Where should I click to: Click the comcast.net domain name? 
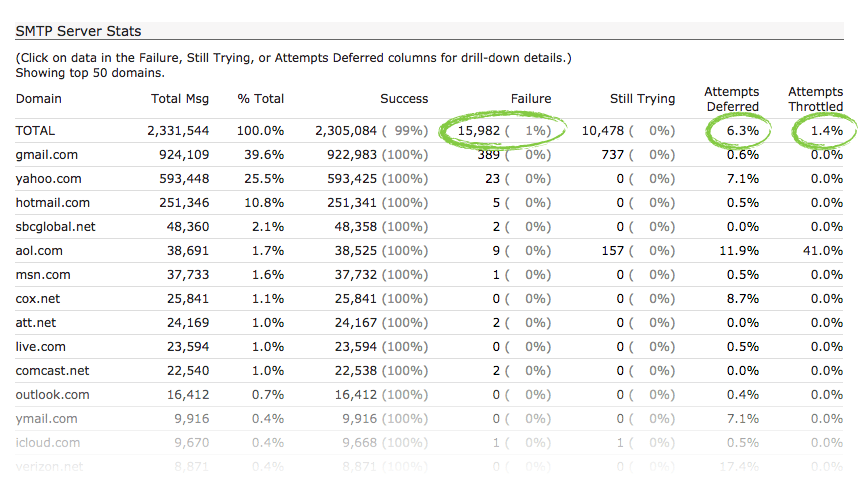(x=52, y=371)
